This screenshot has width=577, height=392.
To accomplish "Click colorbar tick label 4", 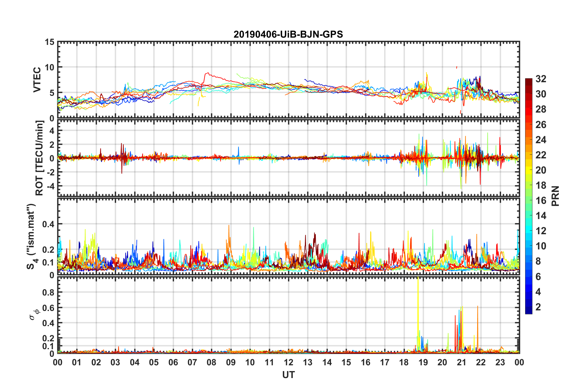I will [x=538, y=292].
